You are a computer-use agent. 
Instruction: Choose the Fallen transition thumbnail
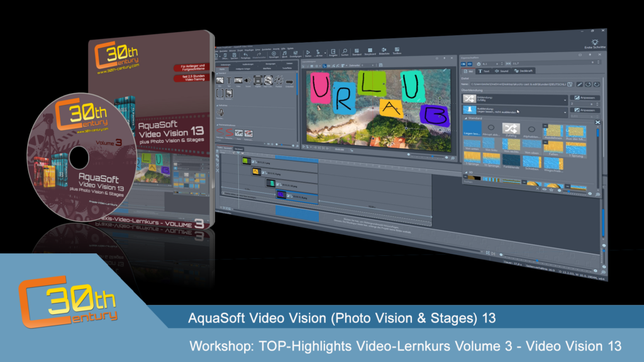(x=553, y=148)
